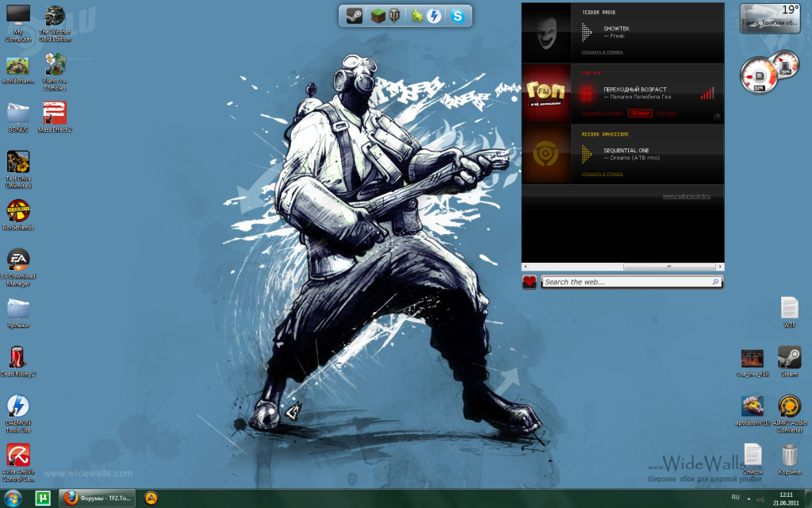Click the Record Dancecore logo thumbnail
Image resolution: width=812 pixels, height=508 pixels.
pos(546,154)
